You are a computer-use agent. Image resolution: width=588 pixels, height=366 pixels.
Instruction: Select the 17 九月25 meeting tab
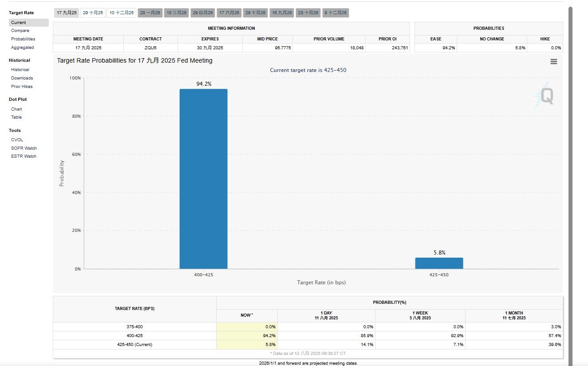pyautogui.click(x=67, y=13)
